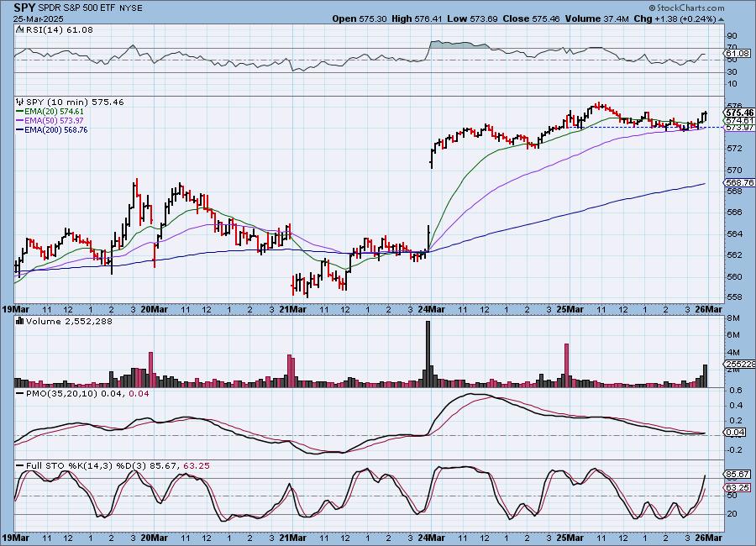Select the purple EMA(50) legend line
The height and width of the screenshot is (546, 756).
tap(20, 121)
